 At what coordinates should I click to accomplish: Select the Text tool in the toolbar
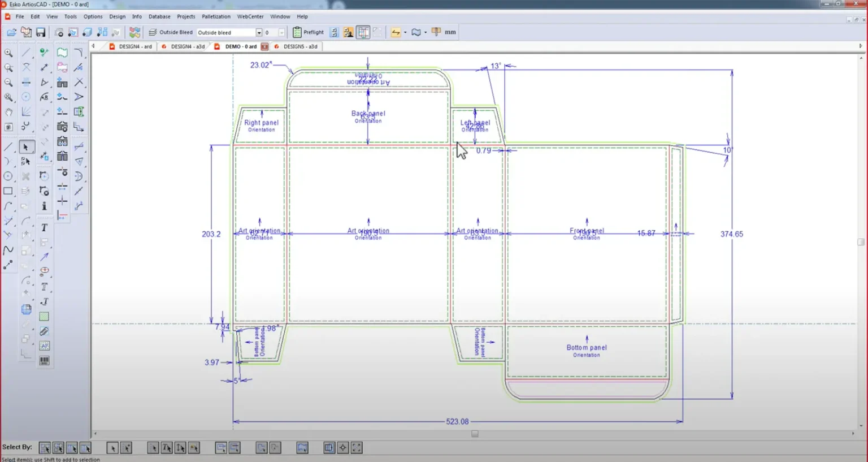click(x=44, y=227)
